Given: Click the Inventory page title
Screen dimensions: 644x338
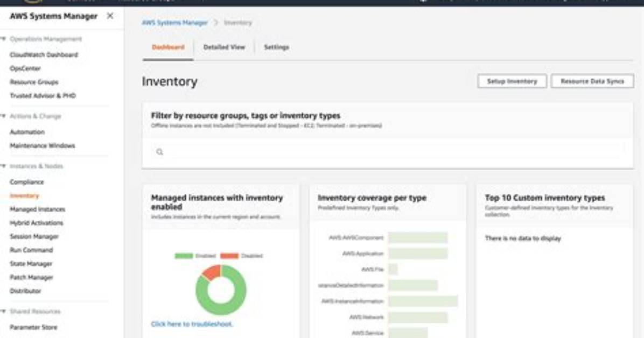Looking at the screenshot, I should [x=170, y=81].
